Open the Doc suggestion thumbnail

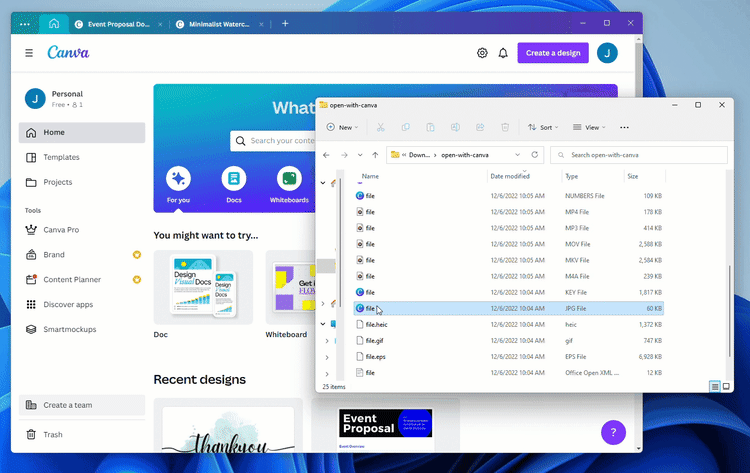click(x=203, y=287)
